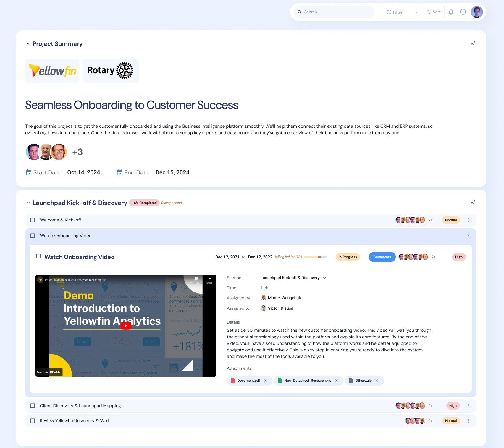Open the user profile avatar
The height and width of the screenshot is (448, 504).
point(477,12)
